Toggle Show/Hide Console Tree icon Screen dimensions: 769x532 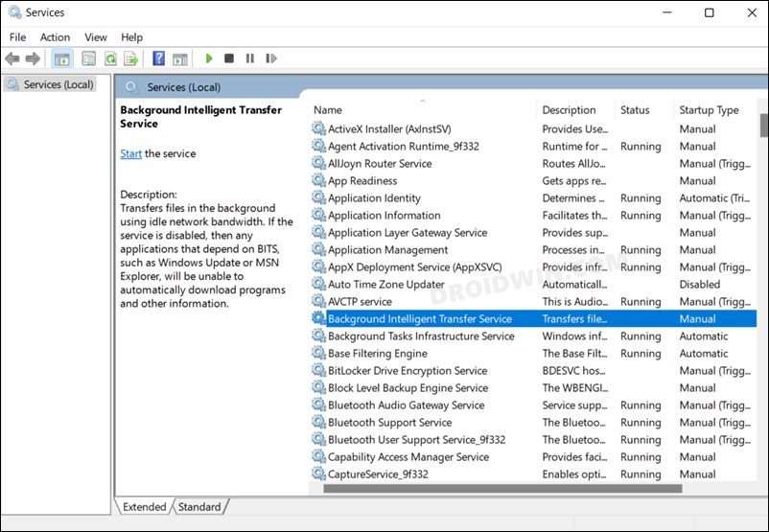(61, 58)
